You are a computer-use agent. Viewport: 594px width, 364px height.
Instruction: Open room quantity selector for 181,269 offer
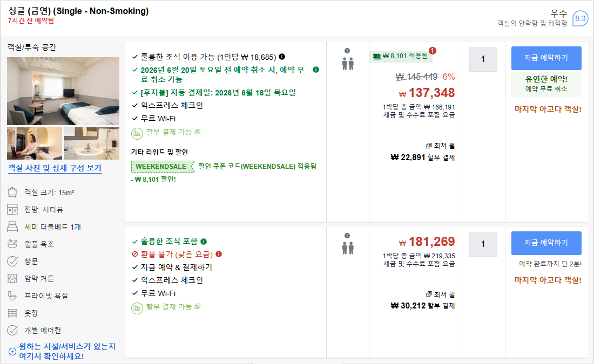coord(483,244)
